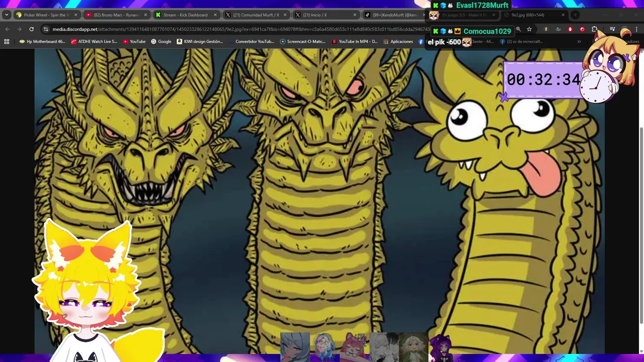Click the zoom magnifier icon in address bar
644x362 pixels.
[x=518, y=29]
